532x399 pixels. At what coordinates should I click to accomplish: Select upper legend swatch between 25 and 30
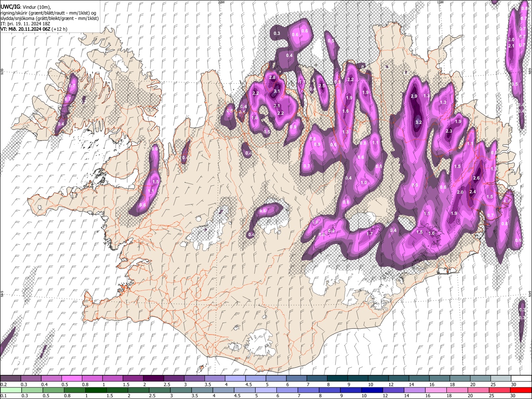click(501, 379)
